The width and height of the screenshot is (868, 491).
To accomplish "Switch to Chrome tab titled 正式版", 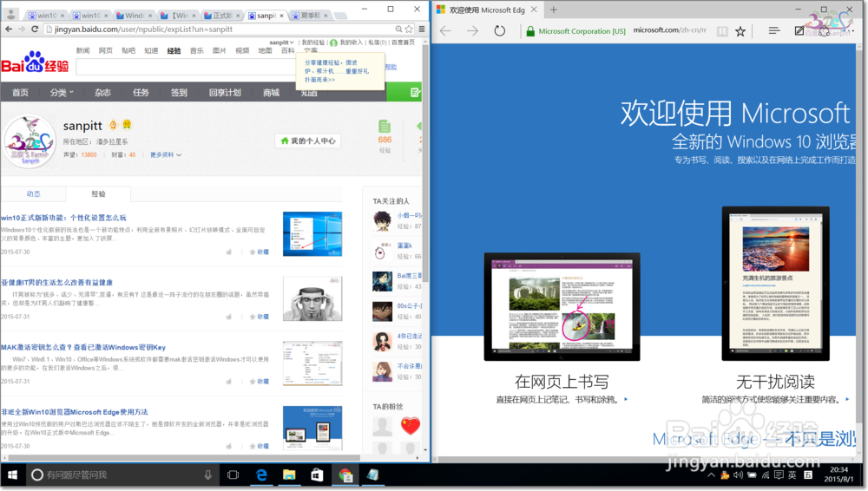I will pyautogui.click(x=221, y=16).
